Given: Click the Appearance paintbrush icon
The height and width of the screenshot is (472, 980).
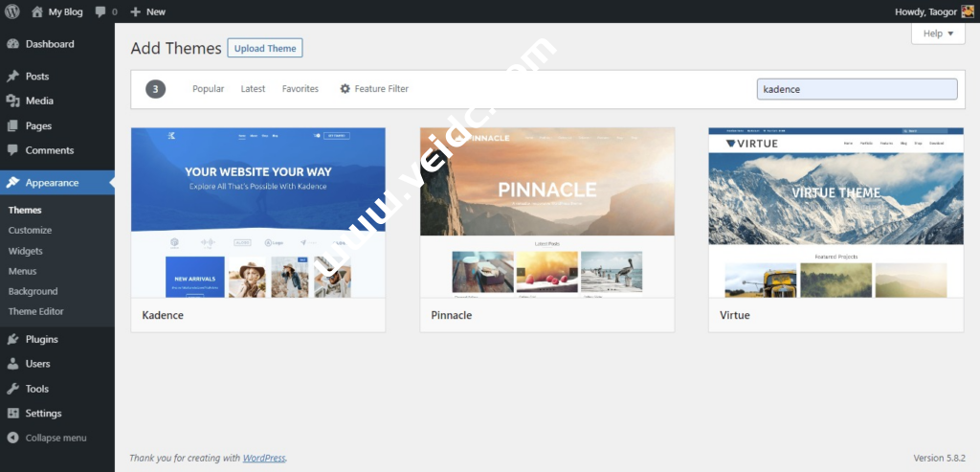Looking at the screenshot, I should [12, 183].
